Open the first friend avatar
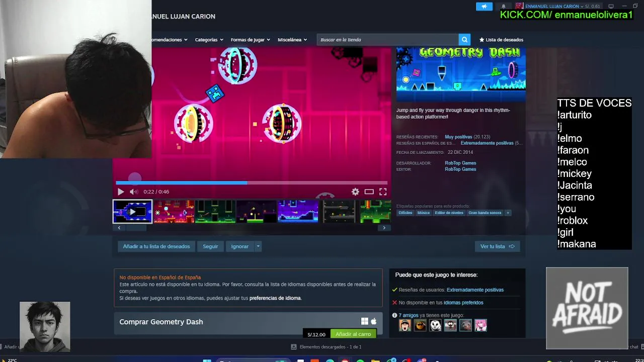 (405, 325)
